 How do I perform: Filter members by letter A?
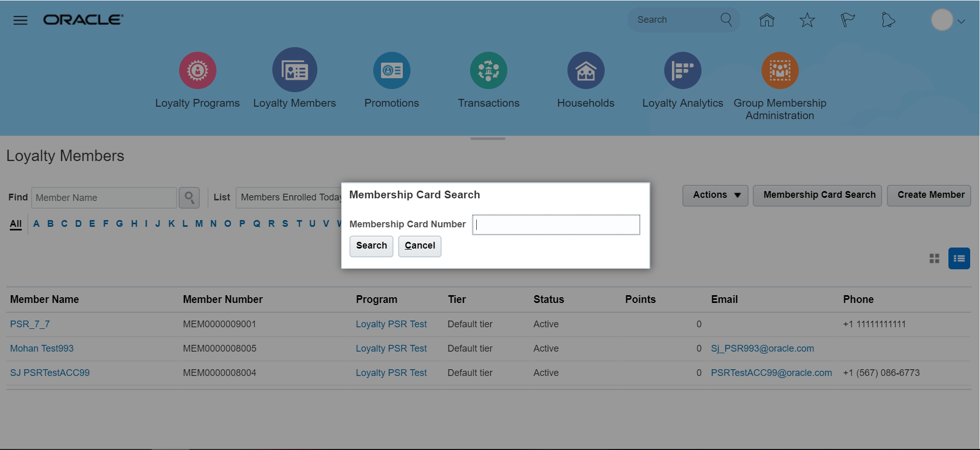(x=36, y=224)
